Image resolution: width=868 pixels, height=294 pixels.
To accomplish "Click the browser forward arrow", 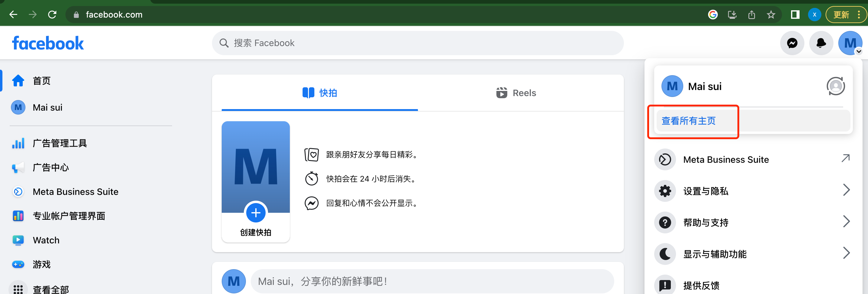I will tap(33, 15).
